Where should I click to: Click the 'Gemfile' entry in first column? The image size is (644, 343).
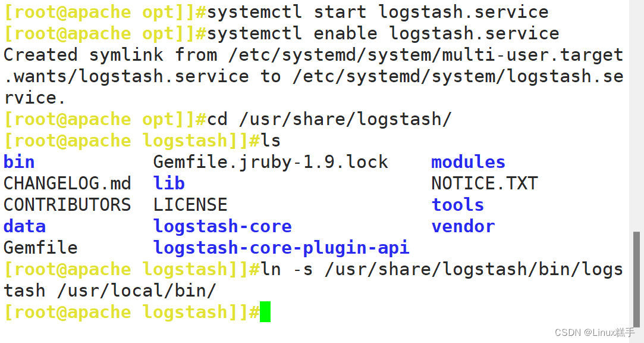[40, 248]
